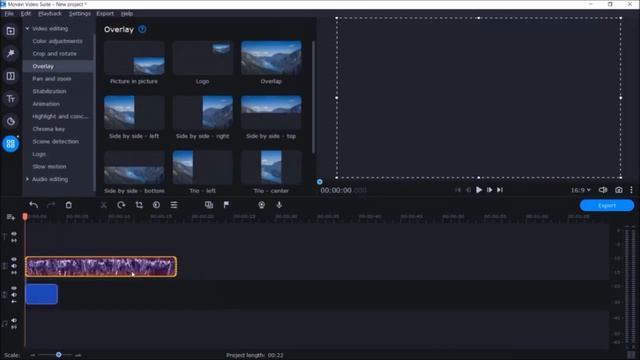The width and height of the screenshot is (640, 360).
Task: Add a marker with flag icon
Action: (227, 205)
